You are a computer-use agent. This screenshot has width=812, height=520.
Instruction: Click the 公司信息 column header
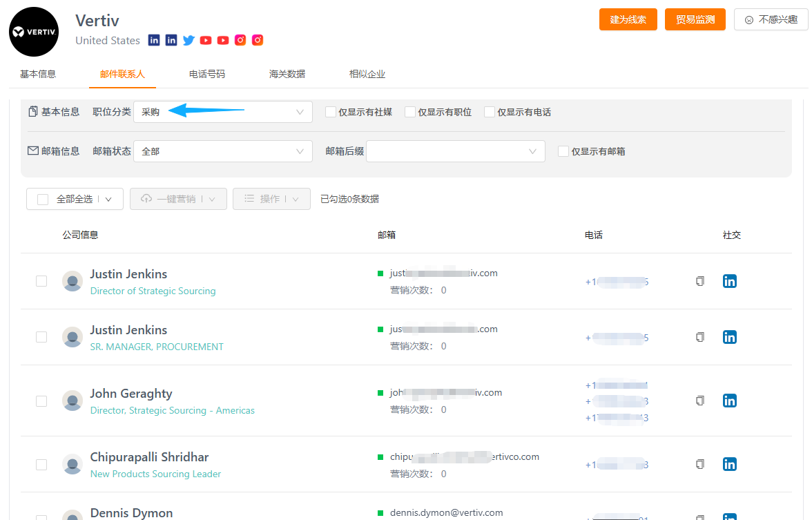80,235
